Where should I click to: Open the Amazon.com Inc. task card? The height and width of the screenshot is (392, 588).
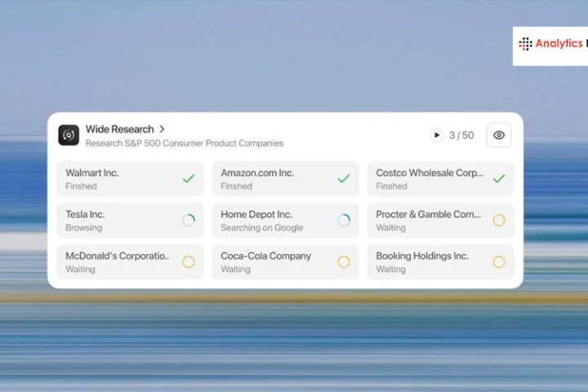(285, 179)
